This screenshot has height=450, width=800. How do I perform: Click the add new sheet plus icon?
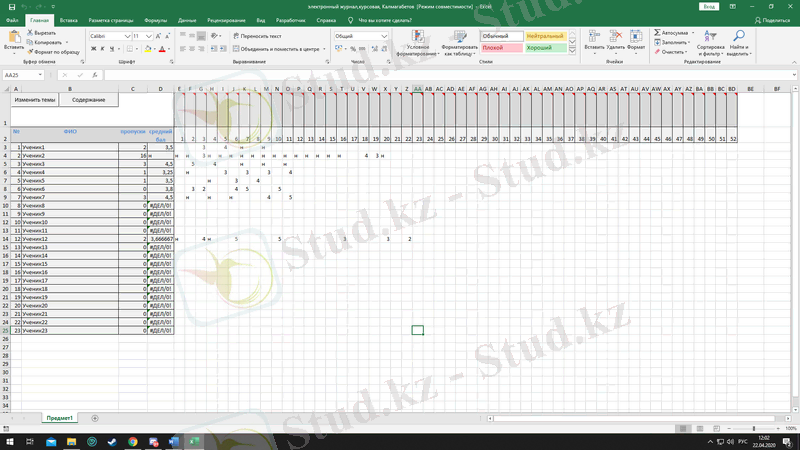point(95,418)
